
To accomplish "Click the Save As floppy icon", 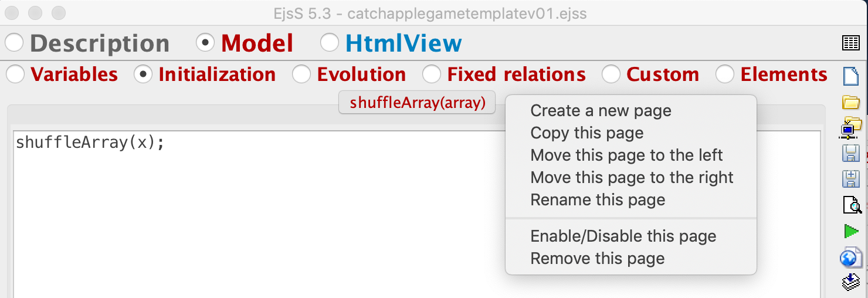I will 851,179.
